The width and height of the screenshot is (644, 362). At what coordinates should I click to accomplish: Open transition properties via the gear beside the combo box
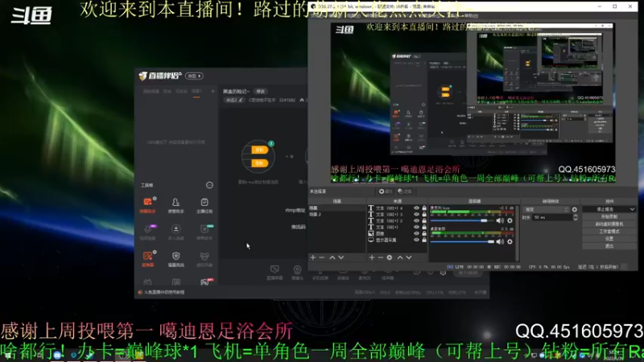pos(575,209)
